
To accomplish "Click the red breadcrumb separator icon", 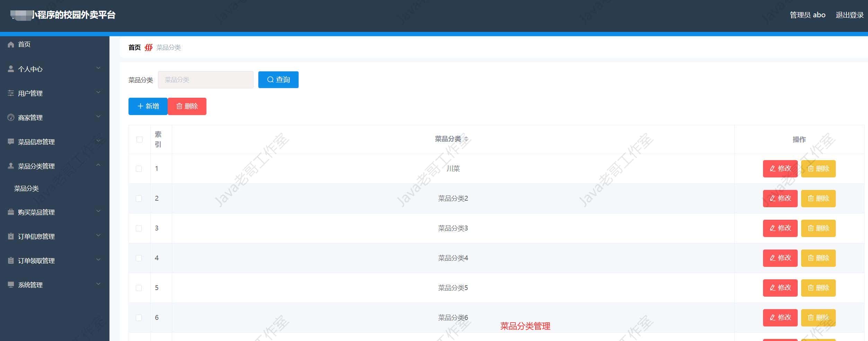I will [x=149, y=47].
